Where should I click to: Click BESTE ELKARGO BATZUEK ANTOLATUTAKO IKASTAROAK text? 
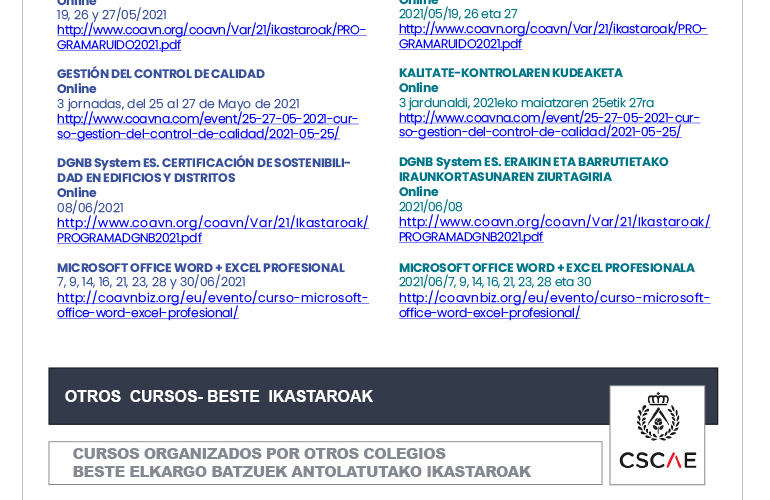tap(302, 472)
